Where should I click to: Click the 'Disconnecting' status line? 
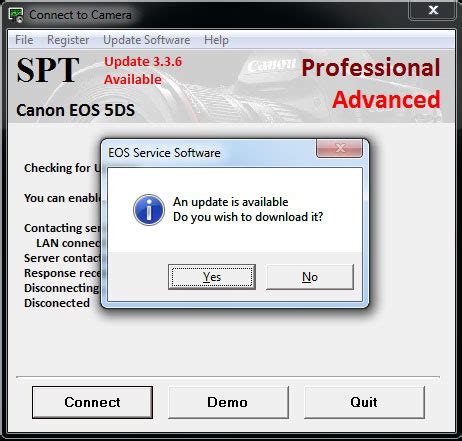click(x=62, y=288)
